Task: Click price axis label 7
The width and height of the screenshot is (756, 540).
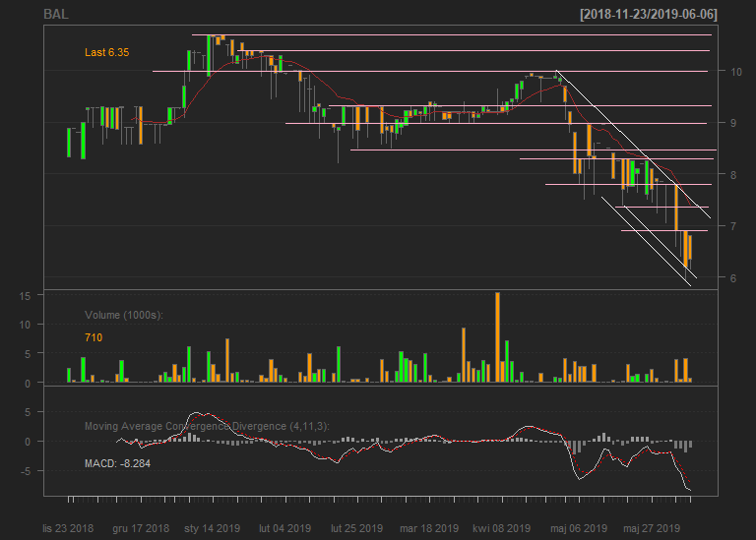Action: coord(733,226)
